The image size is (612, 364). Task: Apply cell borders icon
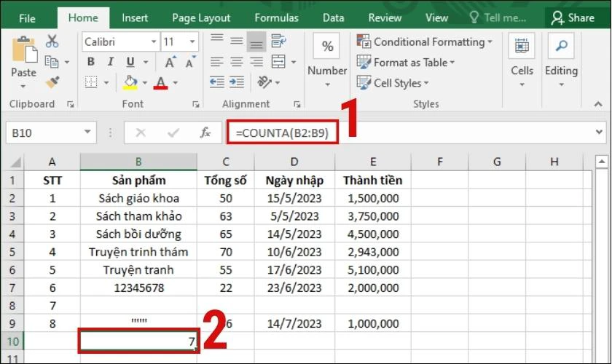pos(91,82)
